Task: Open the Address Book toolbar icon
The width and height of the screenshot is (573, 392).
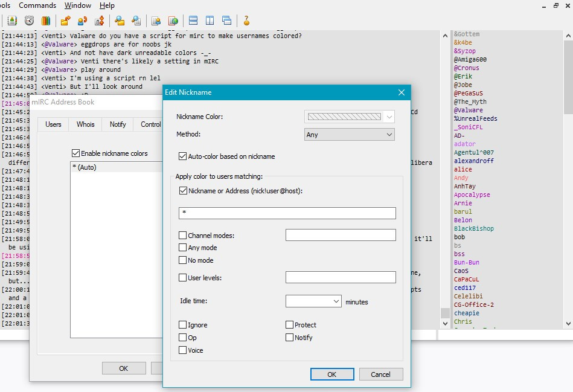Action: [x=11, y=21]
